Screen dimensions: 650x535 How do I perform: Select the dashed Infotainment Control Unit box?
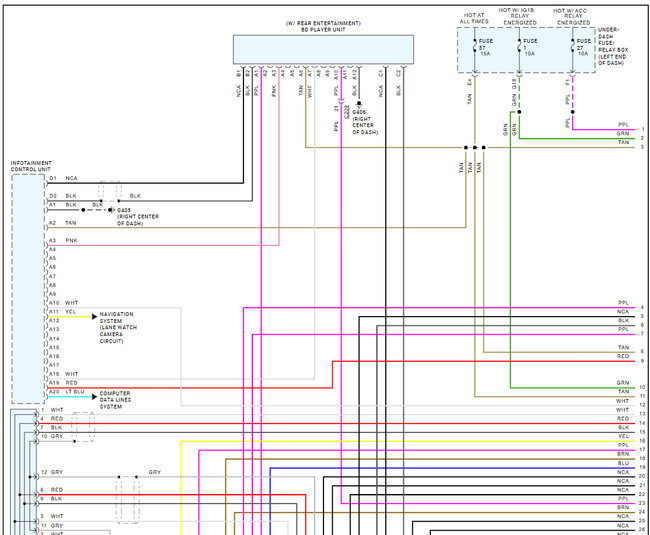pos(28,289)
